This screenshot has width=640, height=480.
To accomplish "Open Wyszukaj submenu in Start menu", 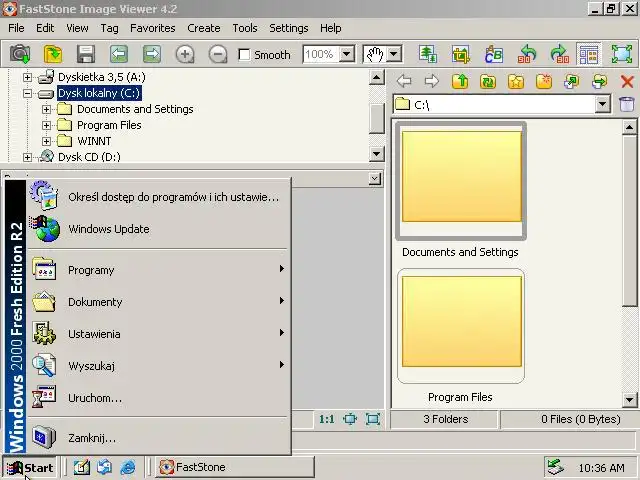I will pyautogui.click(x=158, y=366).
